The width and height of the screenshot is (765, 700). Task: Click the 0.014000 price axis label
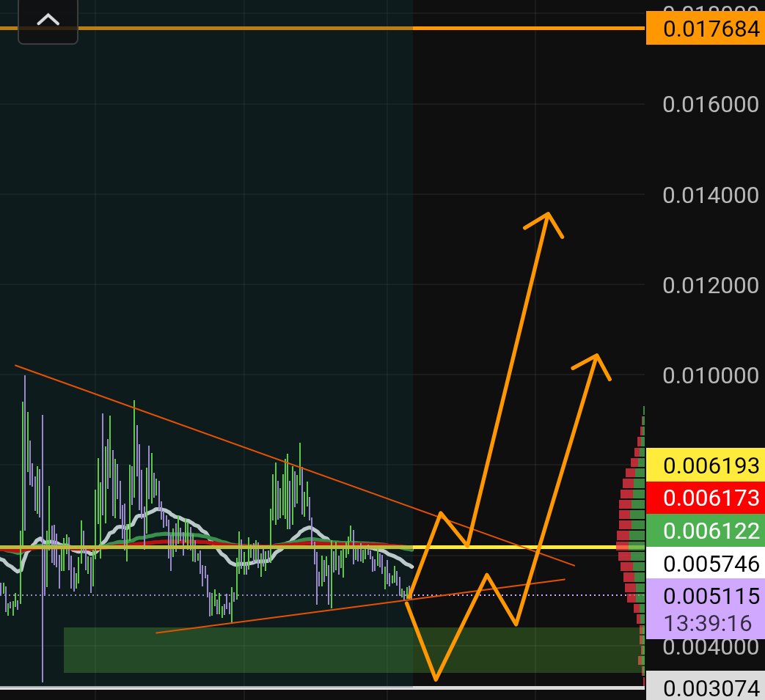pyautogui.click(x=710, y=195)
